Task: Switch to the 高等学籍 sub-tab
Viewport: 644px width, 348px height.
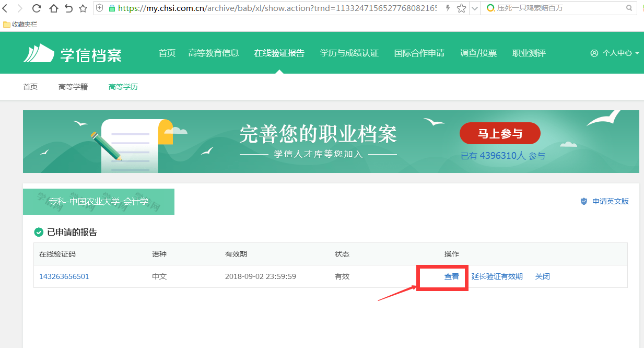Action: (x=73, y=87)
